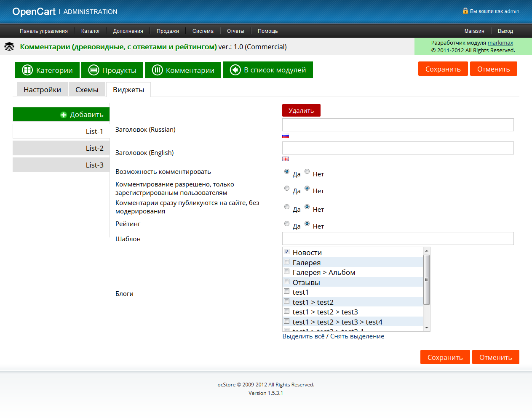The height and width of the screenshot is (418, 532).
Task: Select Нет for Рейтинг
Action: coord(307,224)
